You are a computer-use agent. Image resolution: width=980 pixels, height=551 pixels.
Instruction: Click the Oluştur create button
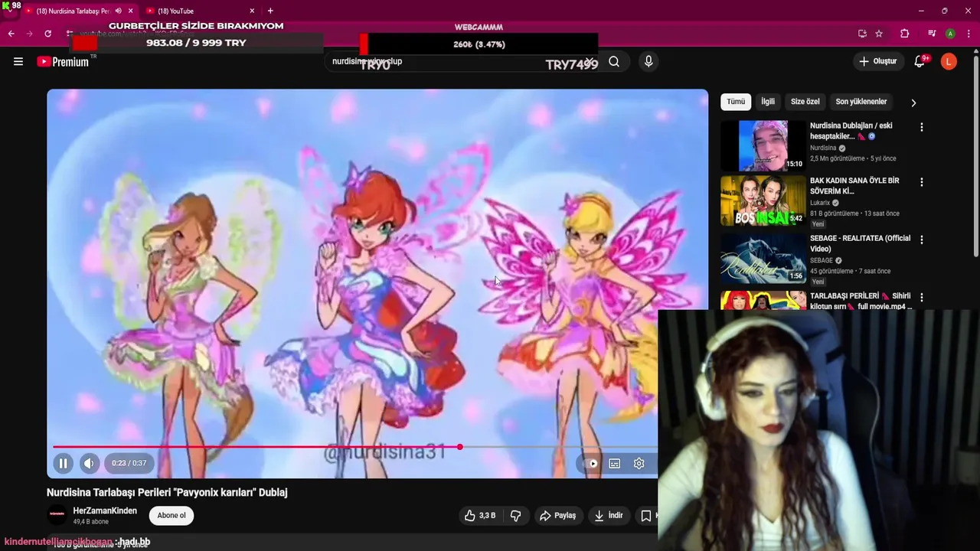pyautogui.click(x=877, y=61)
